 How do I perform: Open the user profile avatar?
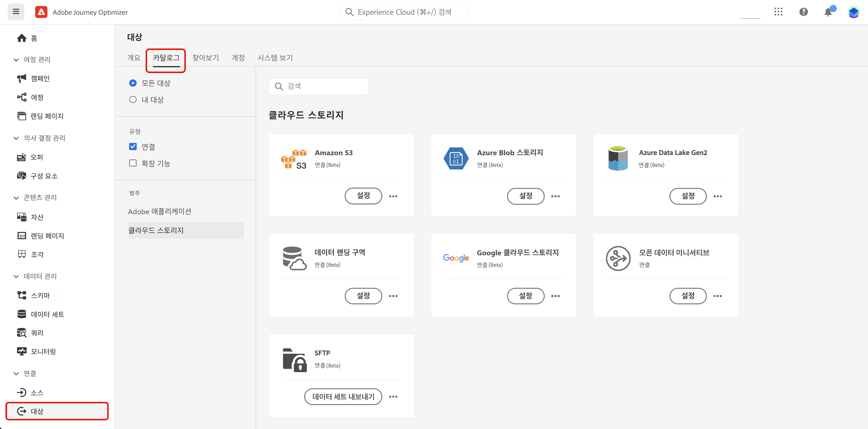pyautogui.click(x=853, y=12)
